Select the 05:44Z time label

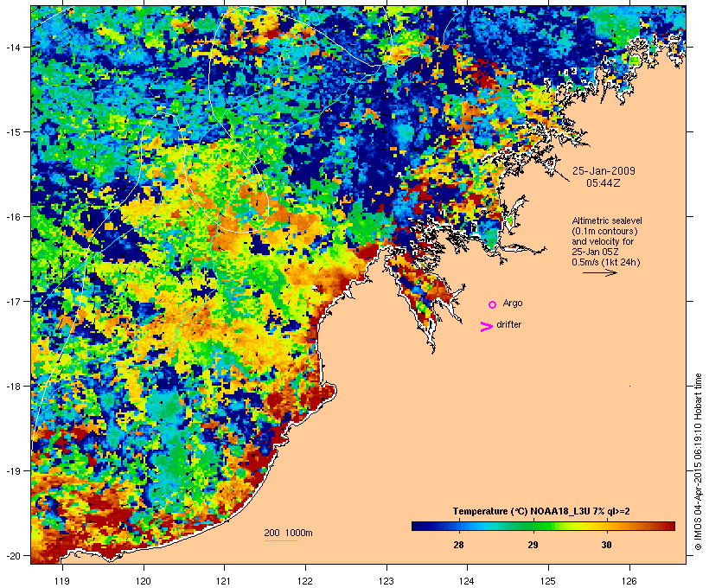tap(603, 183)
